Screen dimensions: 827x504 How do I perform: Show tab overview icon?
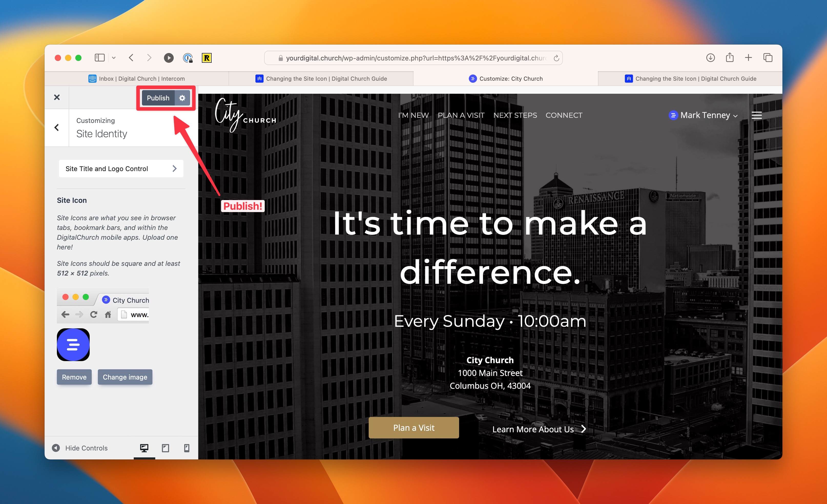pos(768,57)
